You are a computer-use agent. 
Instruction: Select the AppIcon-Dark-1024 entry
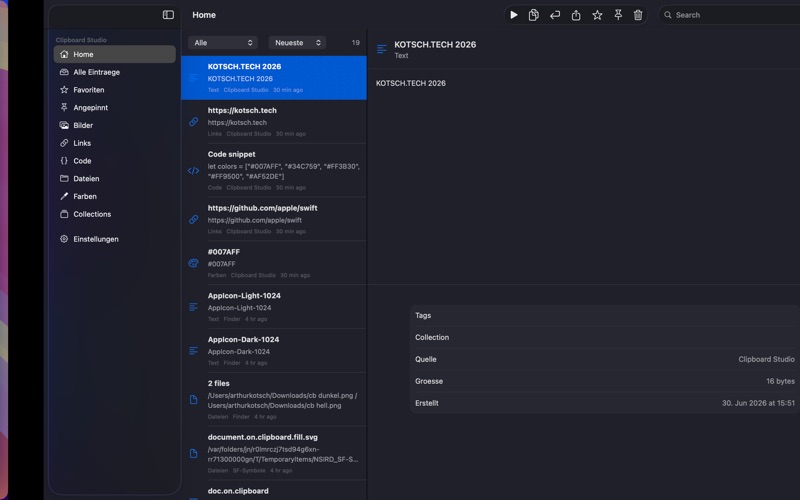tap(274, 351)
